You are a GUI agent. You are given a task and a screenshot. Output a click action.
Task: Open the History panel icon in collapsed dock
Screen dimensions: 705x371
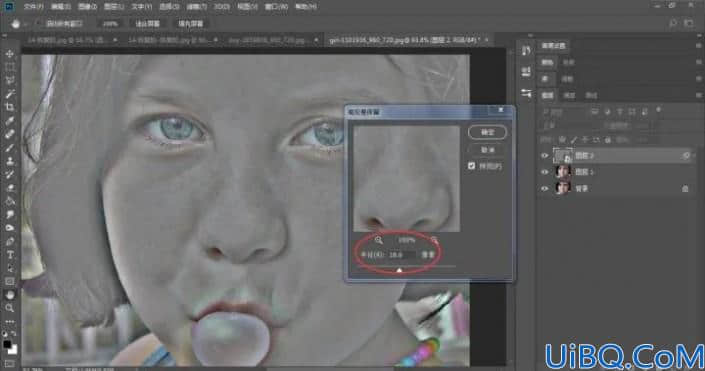526,51
